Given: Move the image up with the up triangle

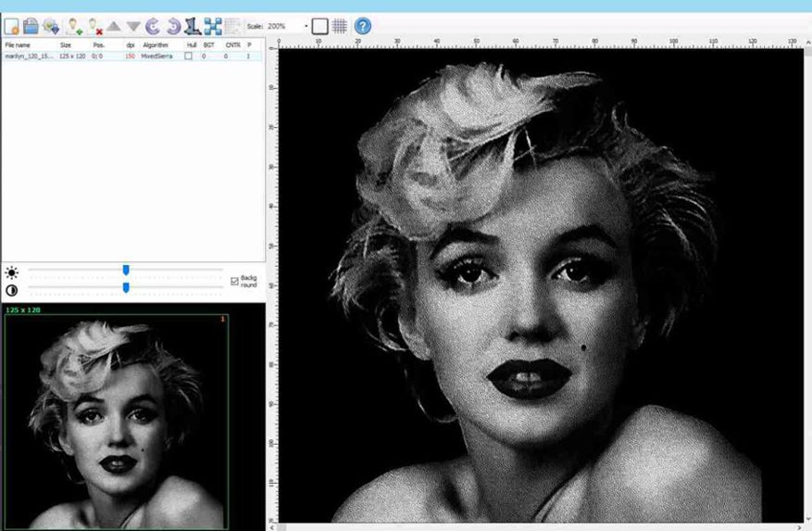Looking at the screenshot, I should (114, 26).
